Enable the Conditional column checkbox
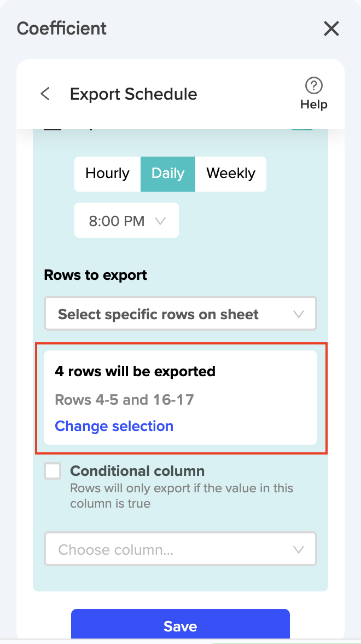Viewport: 361px width, 644px height. (53, 471)
